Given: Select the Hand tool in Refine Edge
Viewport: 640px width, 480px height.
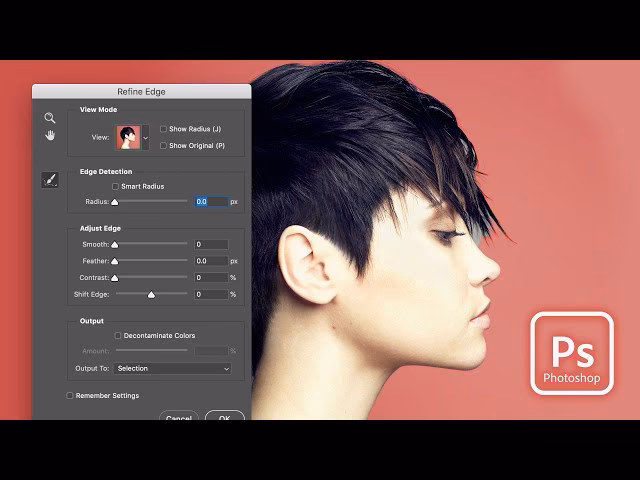Looking at the screenshot, I should (50, 135).
